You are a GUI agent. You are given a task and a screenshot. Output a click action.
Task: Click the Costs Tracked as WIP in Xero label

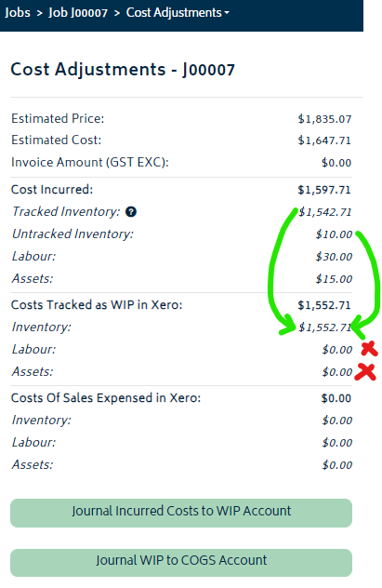[x=97, y=305]
